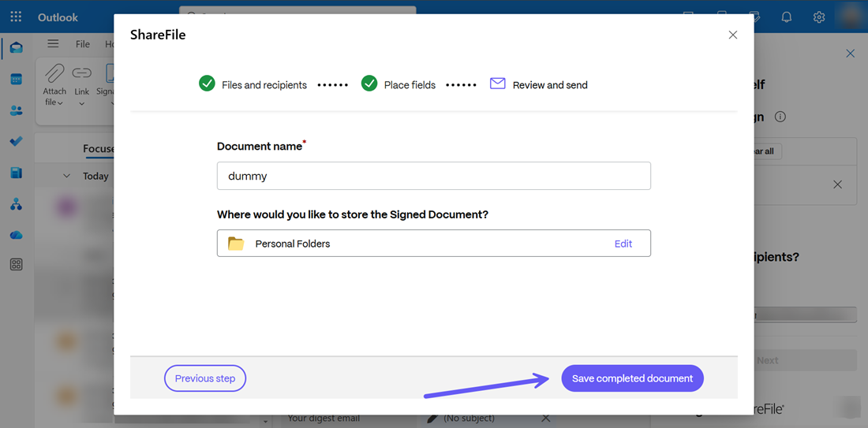The height and width of the screenshot is (428, 868).
Task: Open the People icon in Outlook's sidebar
Action: (x=16, y=110)
